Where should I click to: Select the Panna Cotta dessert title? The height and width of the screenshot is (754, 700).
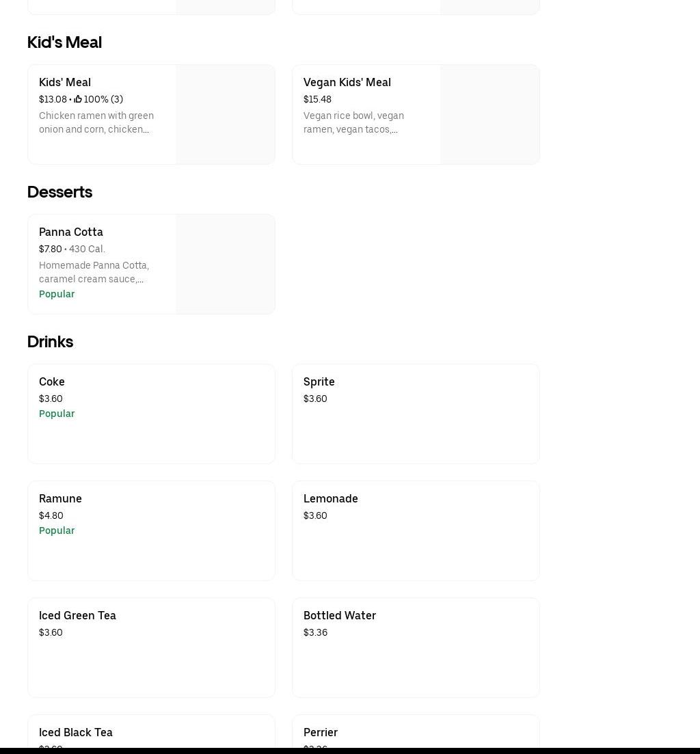point(71,232)
